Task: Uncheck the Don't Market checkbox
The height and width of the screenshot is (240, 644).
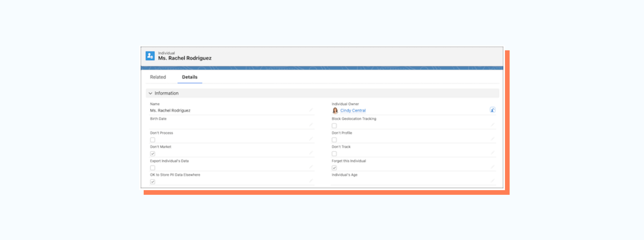Action: click(153, 154)
